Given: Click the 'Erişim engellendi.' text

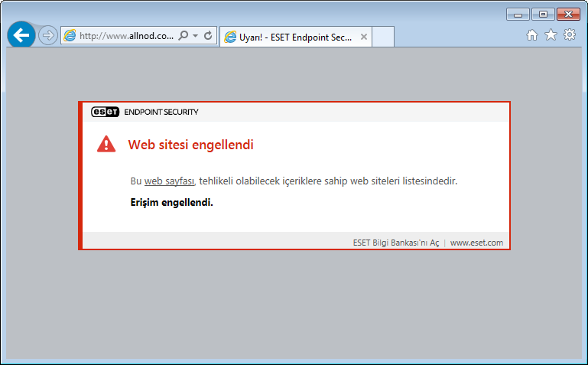Looking at the screenshot, I should point(172,203).
